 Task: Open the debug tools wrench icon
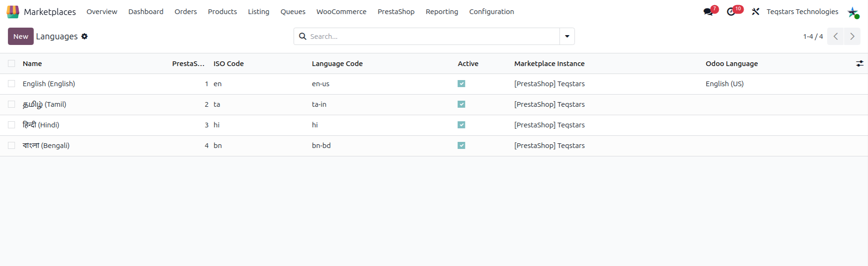click(x=755, y=12)
